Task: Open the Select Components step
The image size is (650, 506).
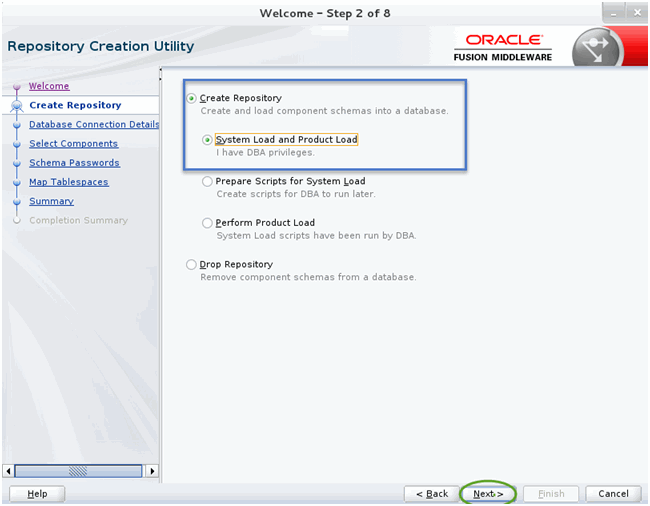Action: coord(73,143)
